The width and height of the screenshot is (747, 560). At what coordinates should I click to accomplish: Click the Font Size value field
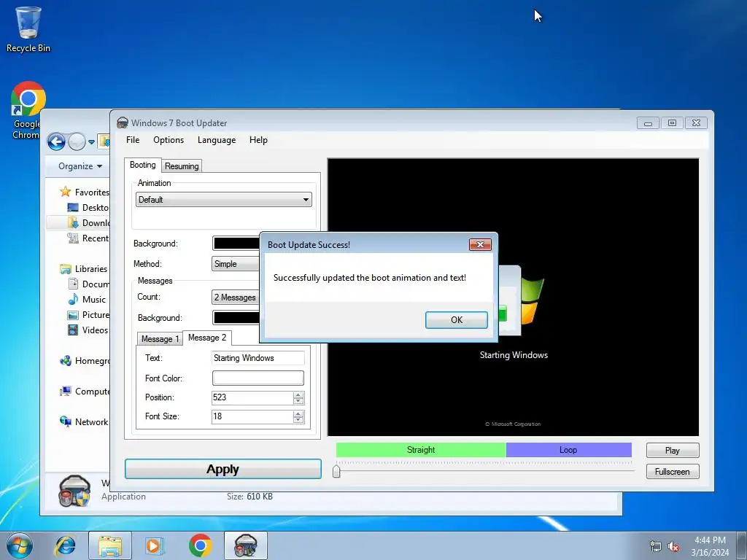pos(252,416)
